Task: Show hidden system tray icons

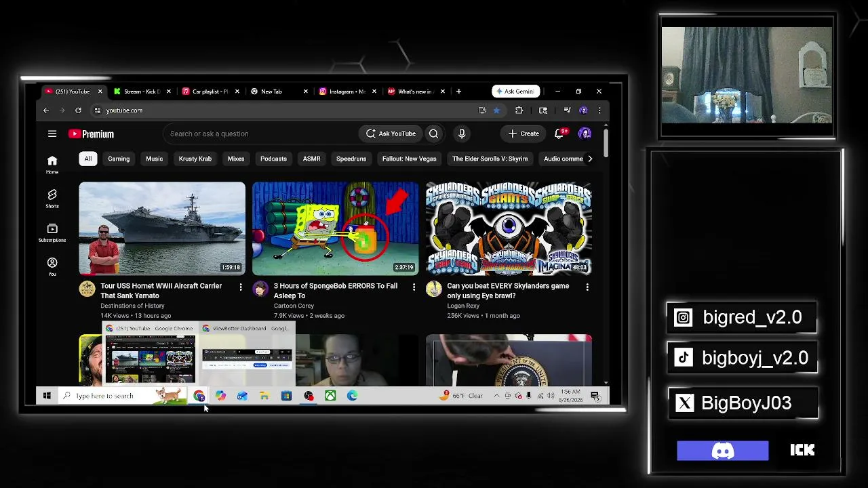Action: coord(496,396)
